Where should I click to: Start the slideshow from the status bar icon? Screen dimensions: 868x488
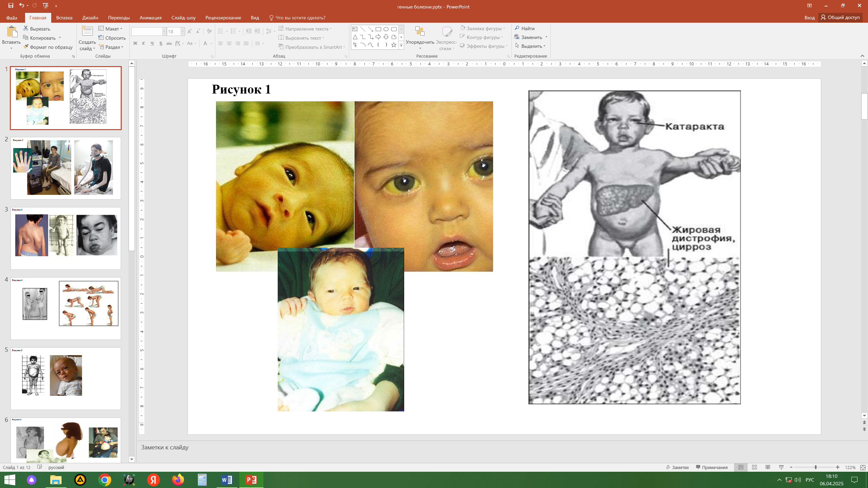pyautogui.click(x=782, y=467)
